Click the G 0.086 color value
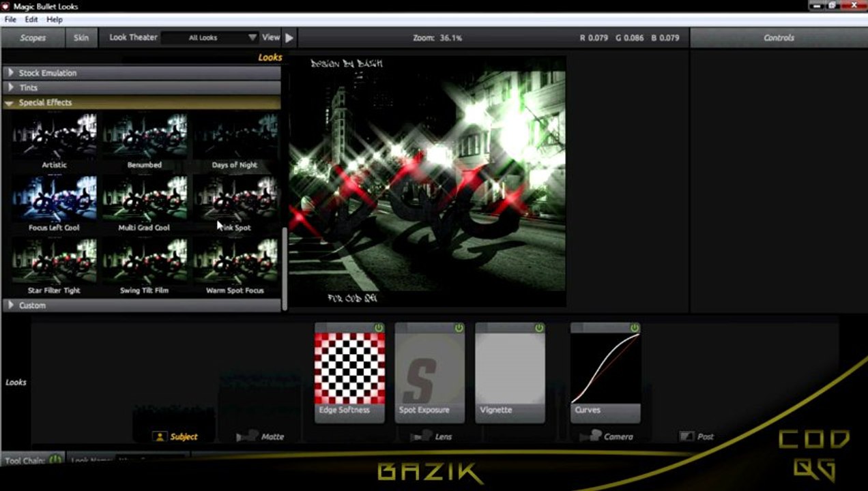Viewport: 868px width, 491px height. (629, 38)
